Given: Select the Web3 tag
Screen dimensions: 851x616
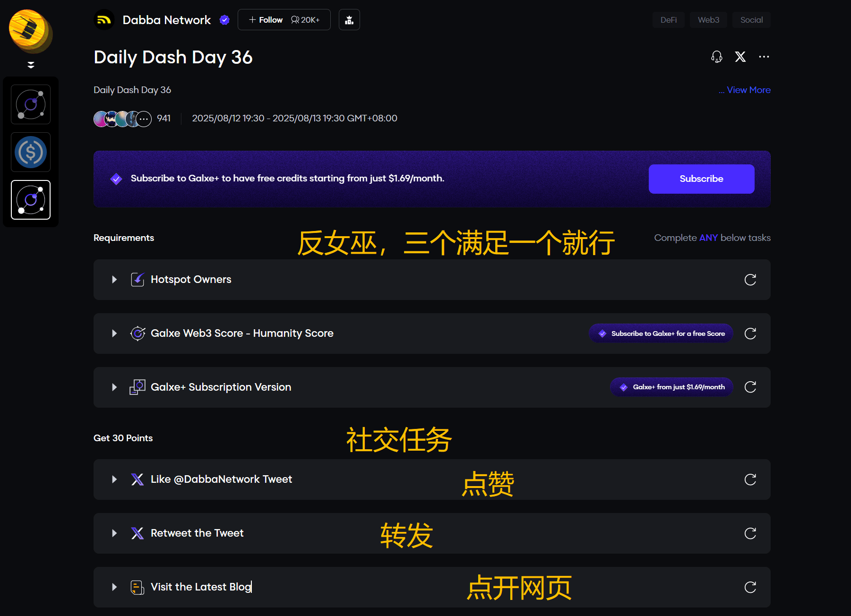Looking at the screenshot, I should pyautogui.click(x=708, y=20).
